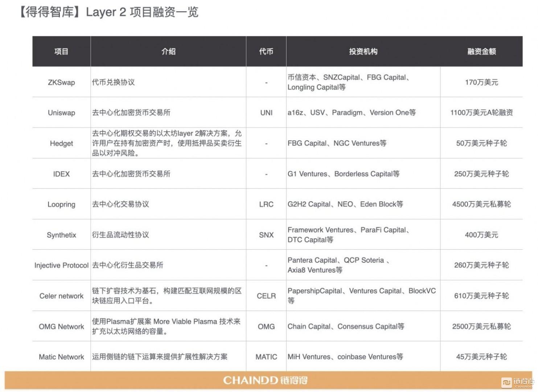The image size is (538, 392).
Task: Select the SNX token cell for Synthetix
Action: (x=266, y=235)
